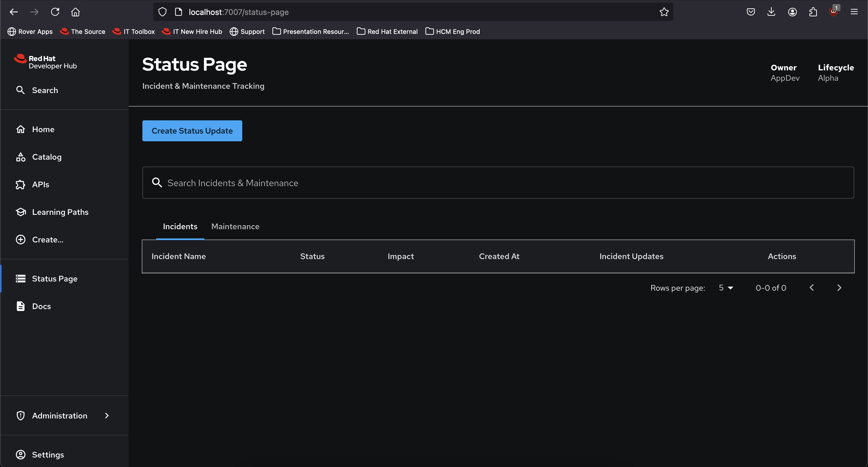This screenshot has width=868, height=467.
Task: Click the Catalog shapes icon in sidebar
Action: point(21,157)
